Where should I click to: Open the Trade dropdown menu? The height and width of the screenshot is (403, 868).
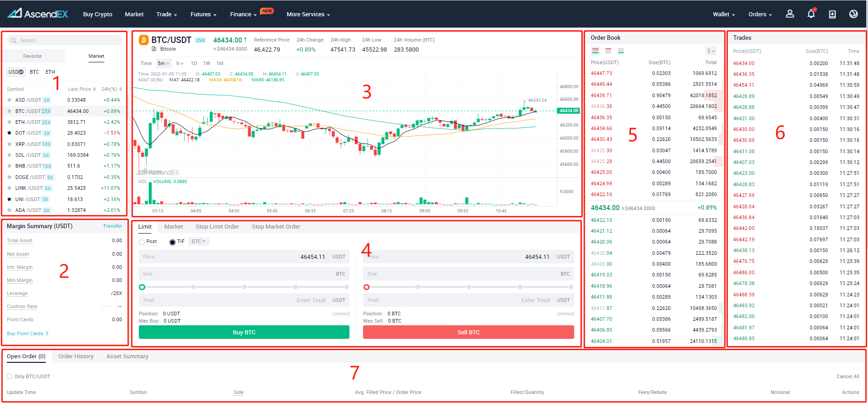coord(166,14)
